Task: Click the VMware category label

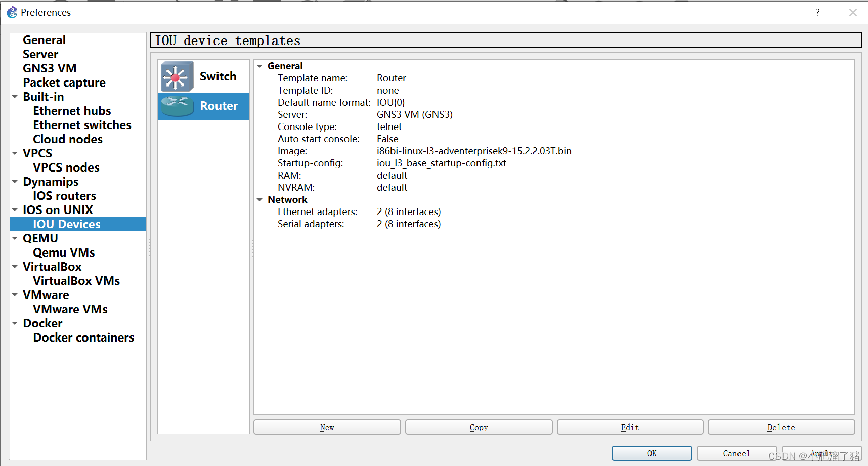Action: point(46,295)
